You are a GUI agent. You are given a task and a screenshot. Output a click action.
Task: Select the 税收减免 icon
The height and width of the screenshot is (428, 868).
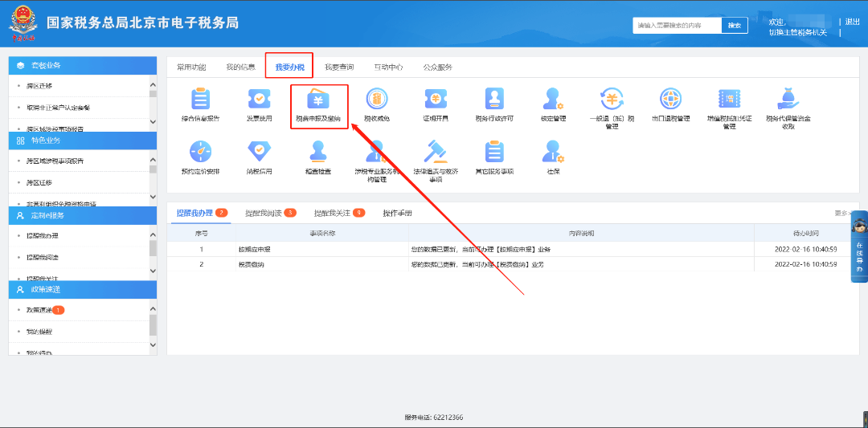point(376,100)
